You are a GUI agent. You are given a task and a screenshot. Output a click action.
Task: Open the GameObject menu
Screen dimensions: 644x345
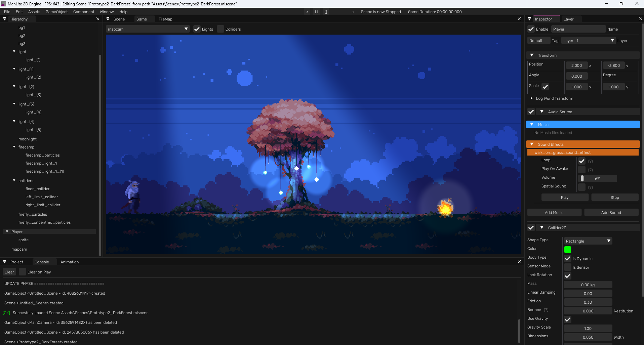tap(56, 12)
